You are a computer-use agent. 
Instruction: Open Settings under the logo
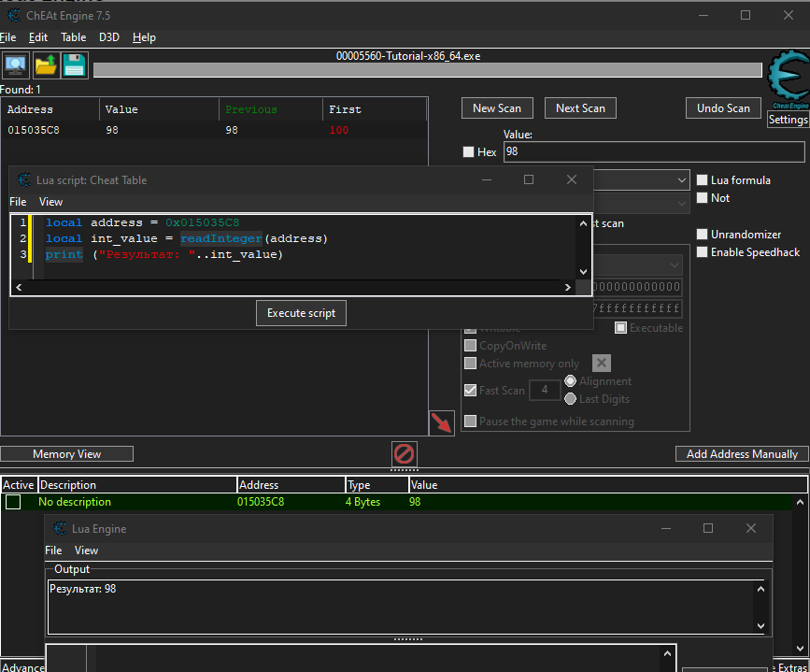coord(788,120)
